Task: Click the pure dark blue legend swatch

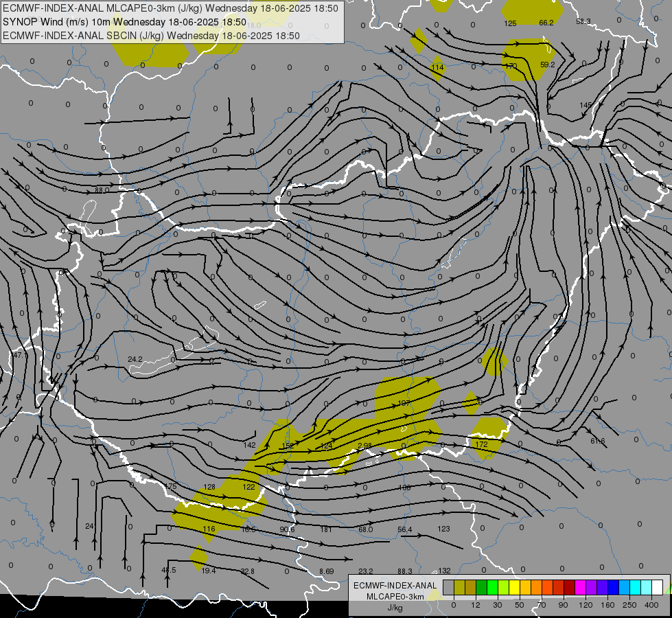Action: point(613,588)
